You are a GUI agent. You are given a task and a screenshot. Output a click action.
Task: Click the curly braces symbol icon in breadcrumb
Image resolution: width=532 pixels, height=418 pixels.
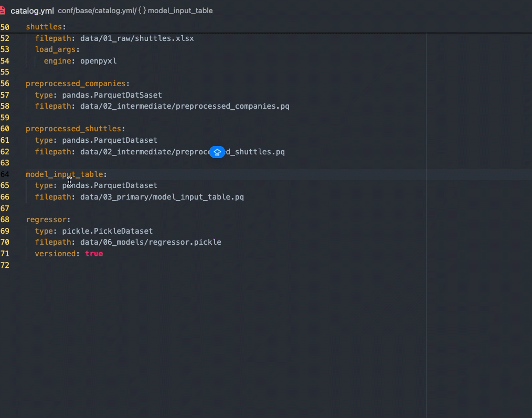[x=142, y=11]
